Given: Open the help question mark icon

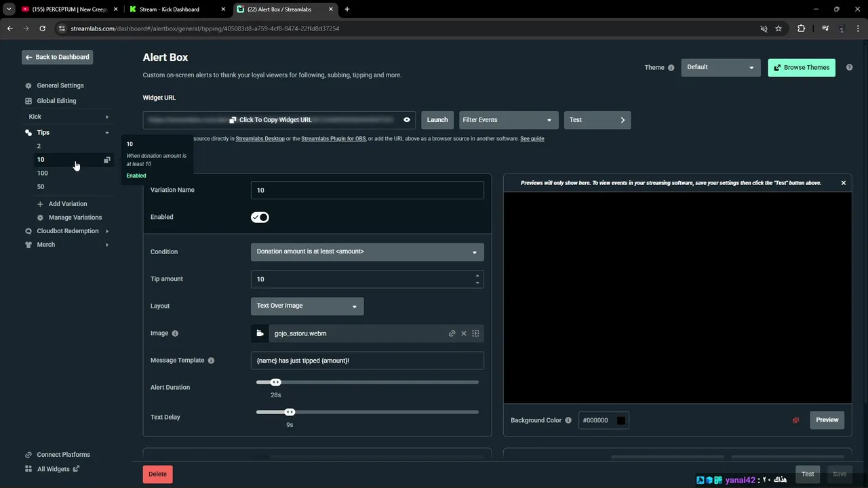Looking at the screenshot, I should [850, 68].
